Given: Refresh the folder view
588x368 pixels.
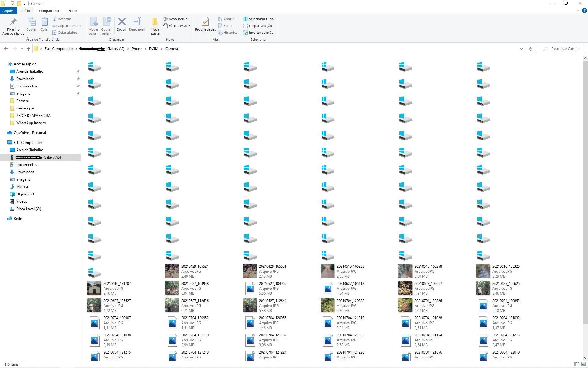Looking at the screenshot, I should click(531, 49).
